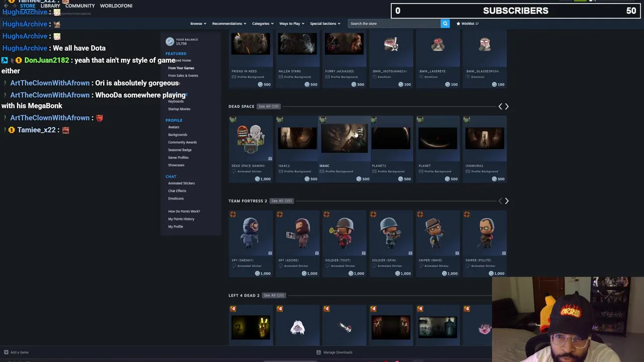Open the Special Sections dropdown
644x362 pixels.
coord(325,24)
